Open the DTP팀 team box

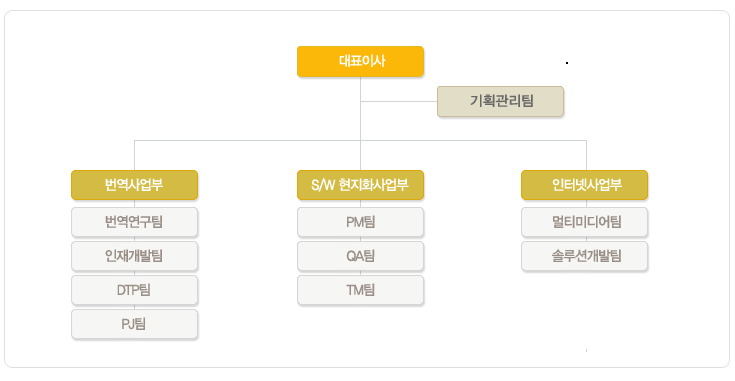pyautogui.click(x=135, y=291)
